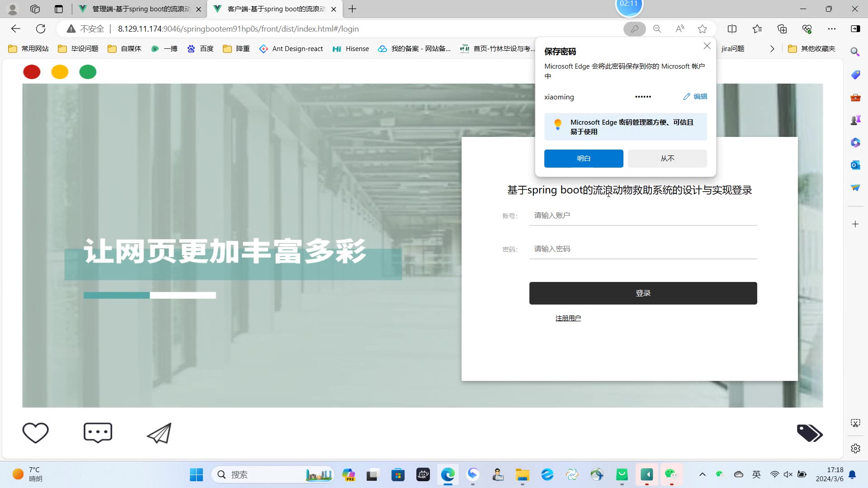Open File Explorer from taskbar
Screen dimensions: 868x488
point(522,475)
